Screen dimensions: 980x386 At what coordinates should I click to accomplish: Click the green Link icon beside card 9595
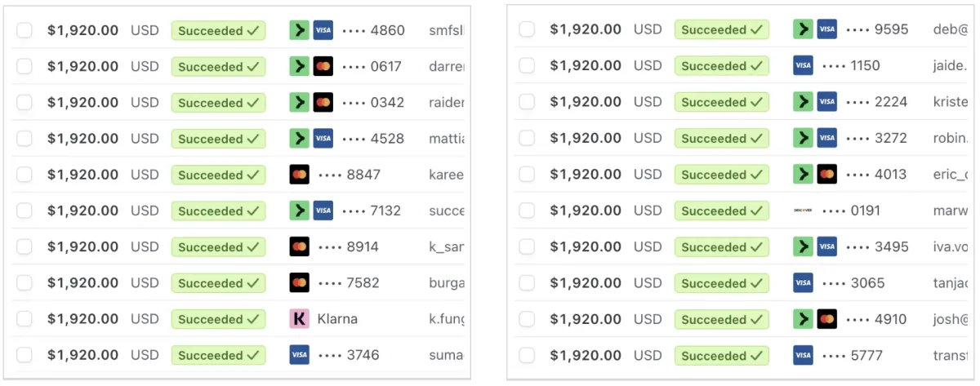tap(804, 29)
